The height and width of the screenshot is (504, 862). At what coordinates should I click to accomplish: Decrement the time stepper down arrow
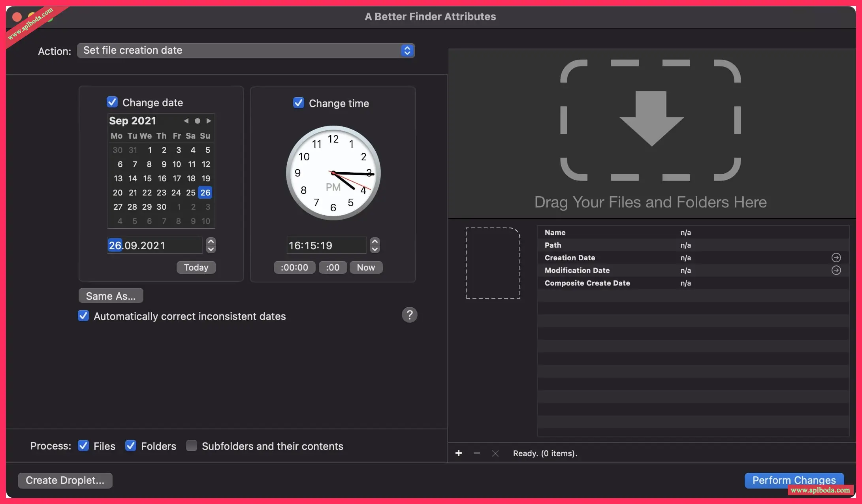pyautogui.click(x=375, y=249)
